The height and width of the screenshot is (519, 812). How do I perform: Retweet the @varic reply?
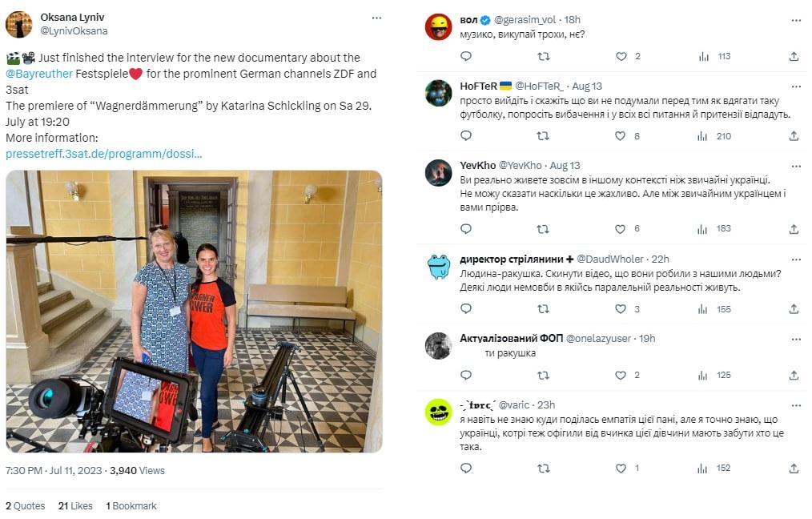pyautogui.click(x=543, y=469)
